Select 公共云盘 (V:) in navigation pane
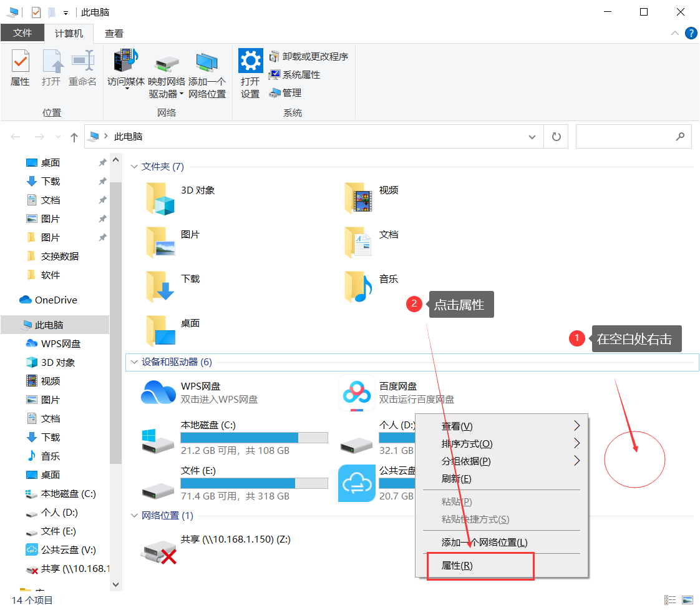 click(x=61, y=550)
